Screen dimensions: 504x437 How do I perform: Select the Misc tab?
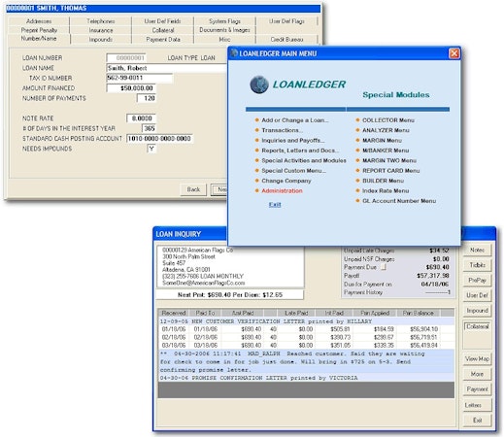[x=224, y=39]
